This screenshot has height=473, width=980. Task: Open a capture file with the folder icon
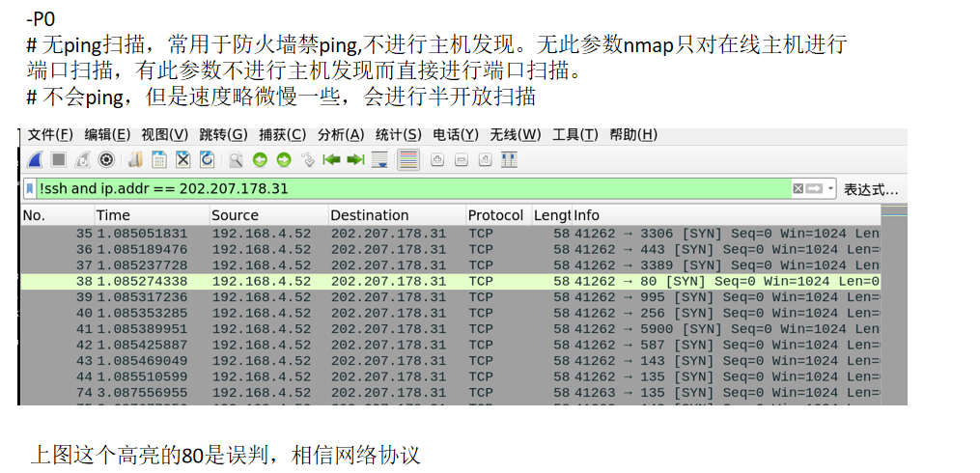point(135,160)
